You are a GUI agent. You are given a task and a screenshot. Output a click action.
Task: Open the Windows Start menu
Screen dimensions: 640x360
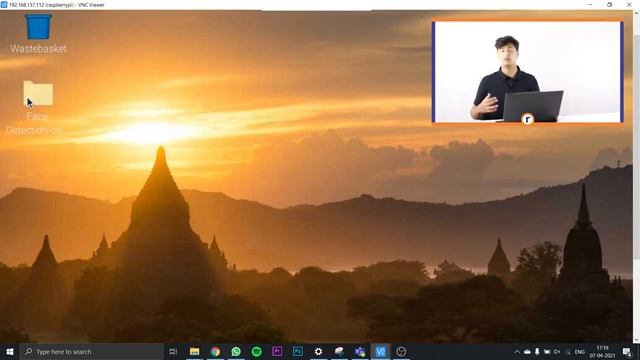coord(10,351)
